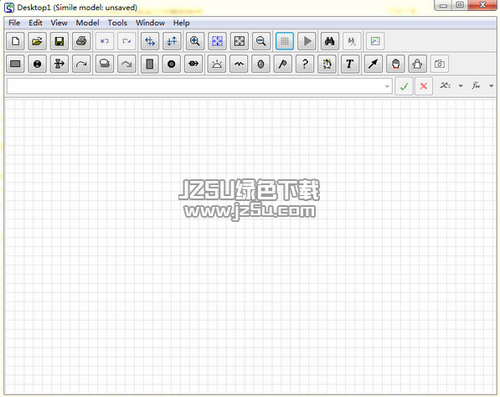Screen dimensions: 500x397
Task: Click inside the equation input field
Action: click(195, 86)
